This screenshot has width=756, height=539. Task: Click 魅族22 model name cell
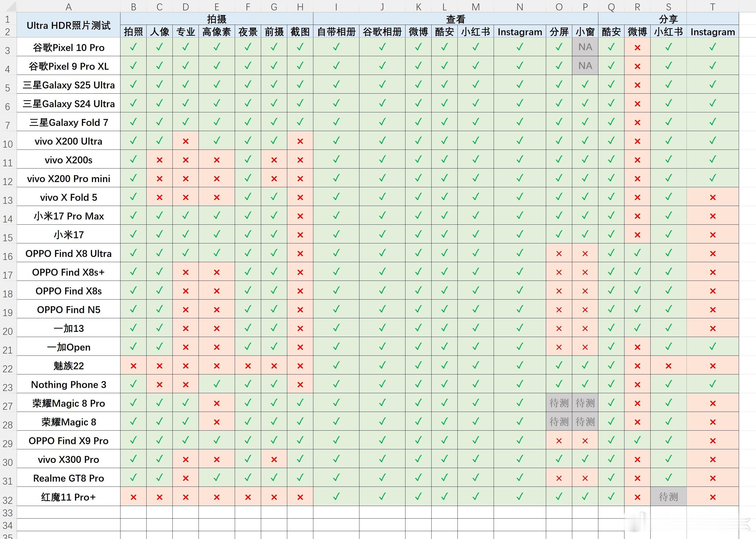[68, 366]
